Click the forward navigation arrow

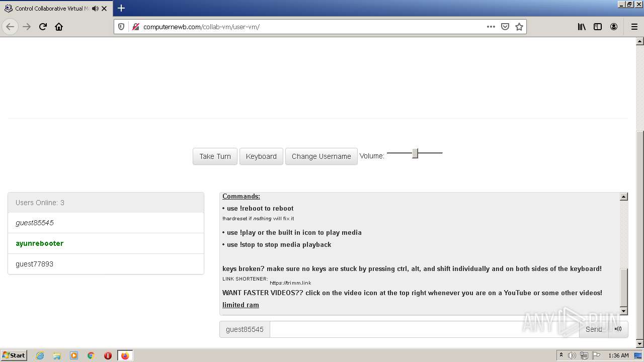[27, 27]
